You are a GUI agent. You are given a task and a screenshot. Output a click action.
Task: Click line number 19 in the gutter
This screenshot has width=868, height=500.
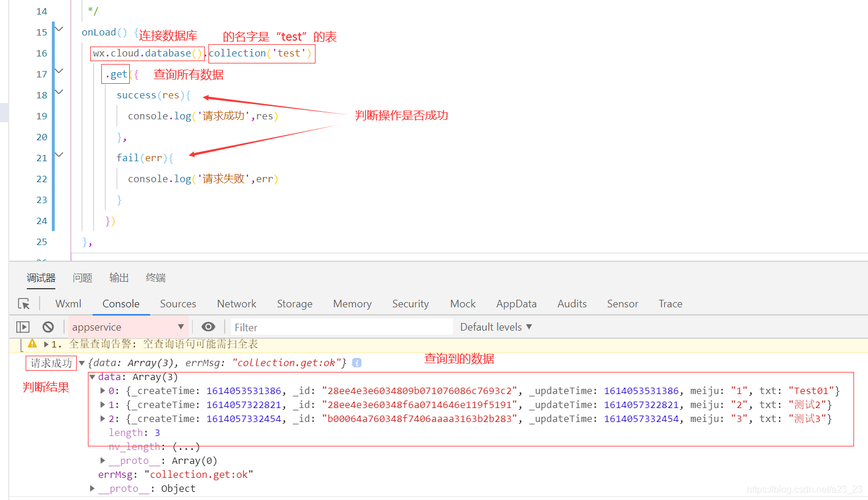click(x=42, y=116)
